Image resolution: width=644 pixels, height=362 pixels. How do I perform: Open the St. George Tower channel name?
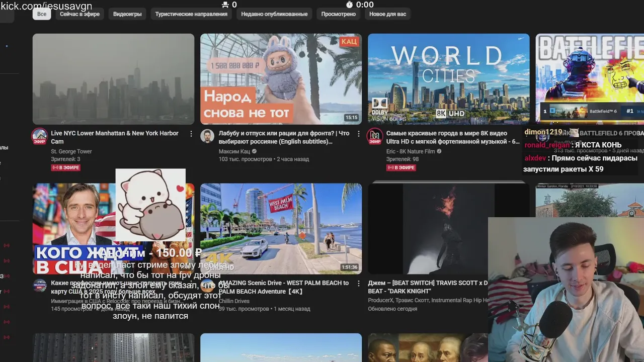click(x=71, y=151)
